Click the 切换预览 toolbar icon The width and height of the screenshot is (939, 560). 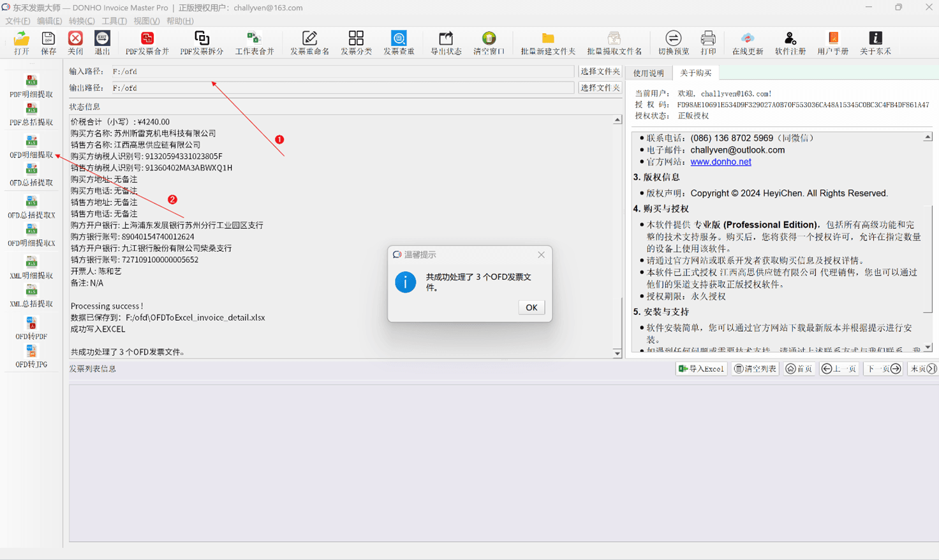(x=673, y=43)
